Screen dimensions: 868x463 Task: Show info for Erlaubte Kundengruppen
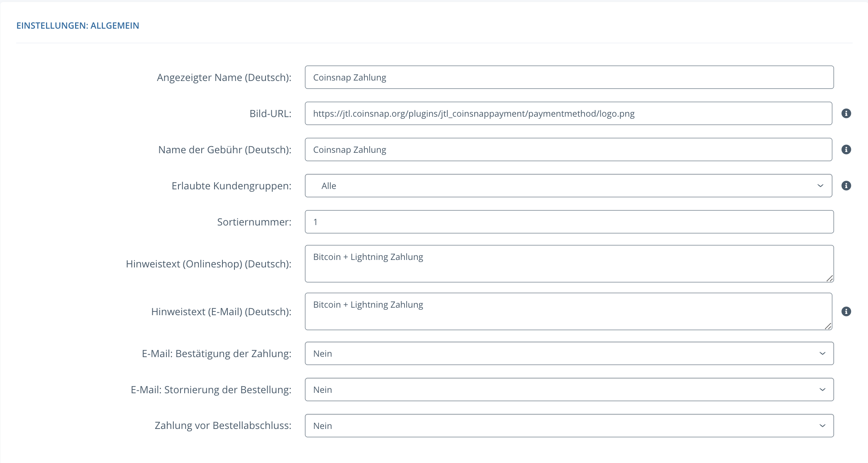click(846, 186)
